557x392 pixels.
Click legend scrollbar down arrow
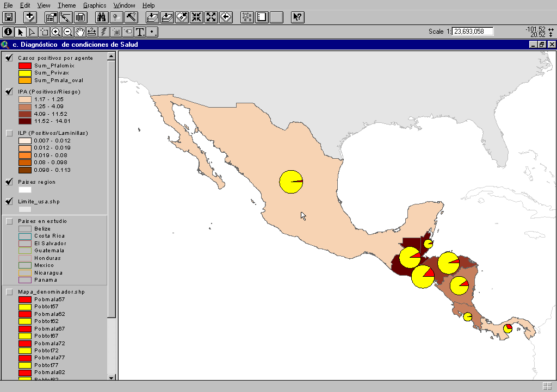(x=112, y=377)
